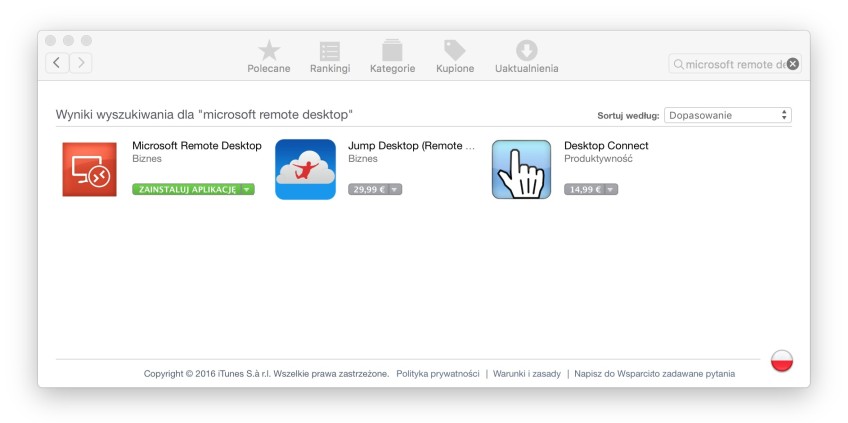Click Biznes category under Jump Desktop
The height and width of the screenshot is (423, 848).
point(363,159)
